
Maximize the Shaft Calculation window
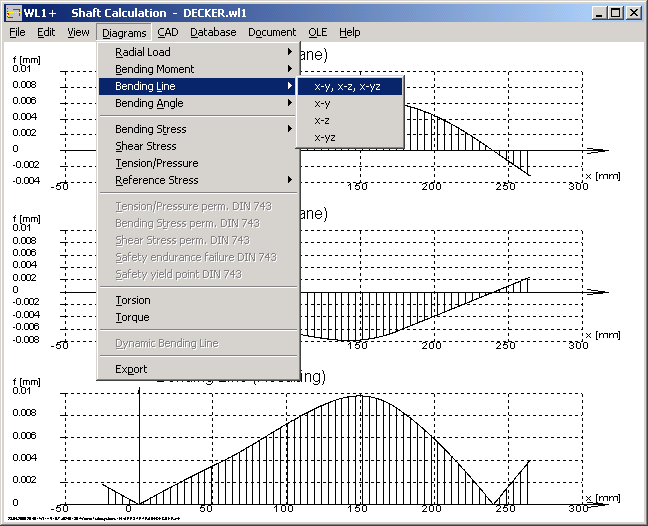pos(615,13)
